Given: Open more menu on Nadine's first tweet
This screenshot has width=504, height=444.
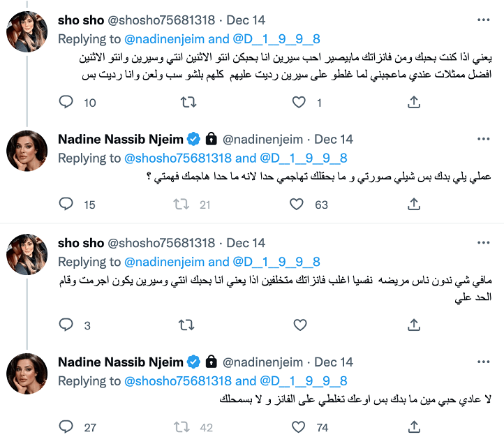Looking at the screenshot, I should (x=481, y=139).
